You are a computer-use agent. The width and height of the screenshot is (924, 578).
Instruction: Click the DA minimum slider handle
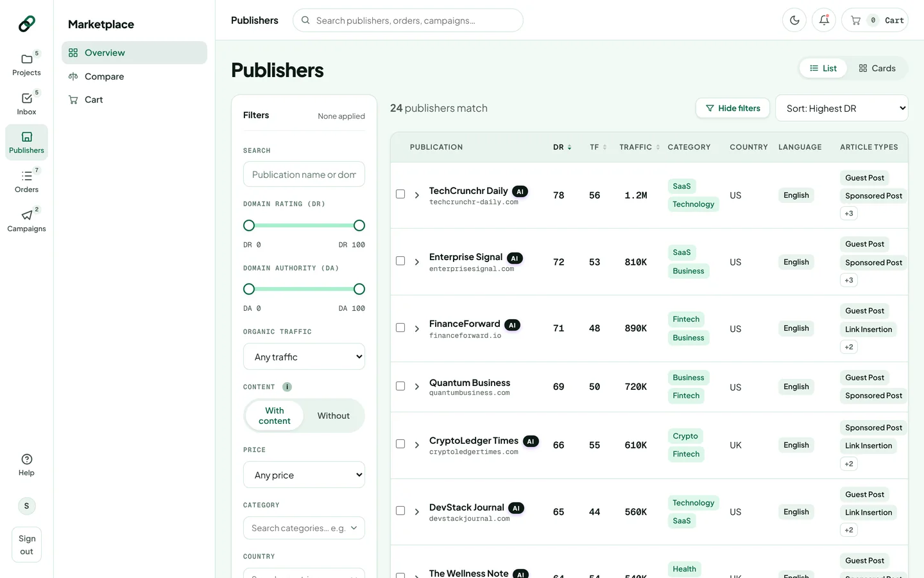point(249,289)
